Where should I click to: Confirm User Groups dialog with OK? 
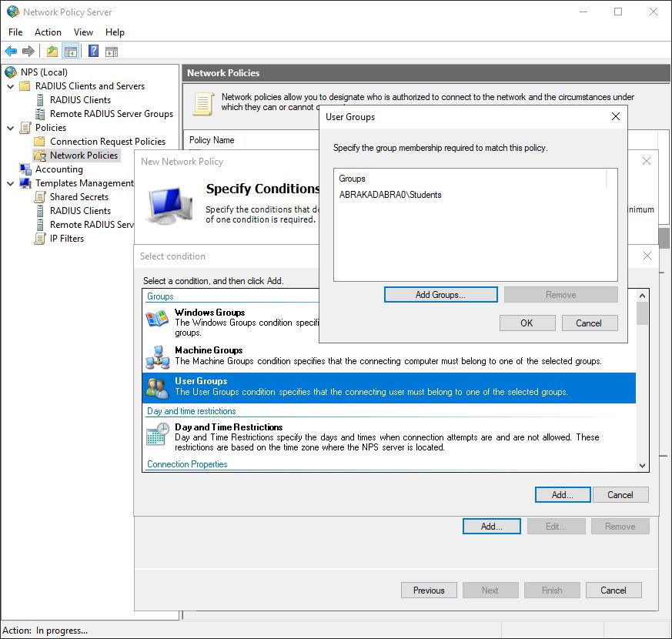point(527,323)
